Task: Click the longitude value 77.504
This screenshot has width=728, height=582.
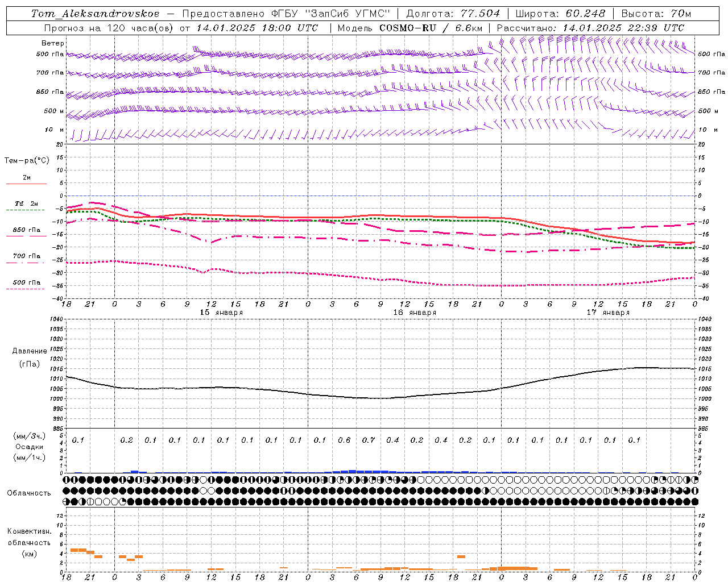Action: (481, 14)
